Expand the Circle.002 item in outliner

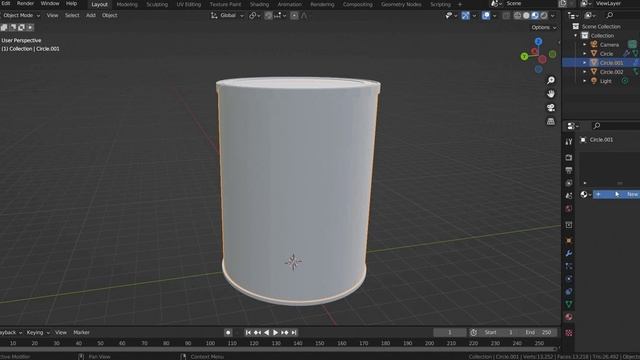584,72
